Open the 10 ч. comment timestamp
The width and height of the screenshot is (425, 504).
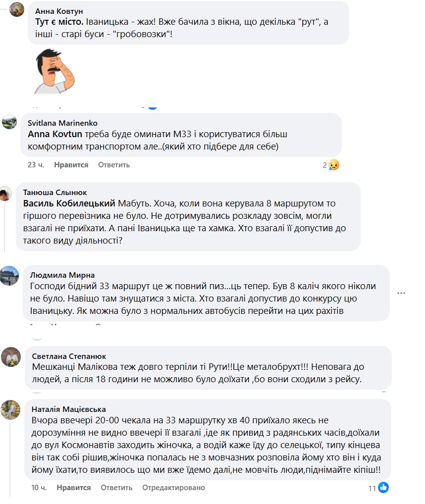coord(39,488)
